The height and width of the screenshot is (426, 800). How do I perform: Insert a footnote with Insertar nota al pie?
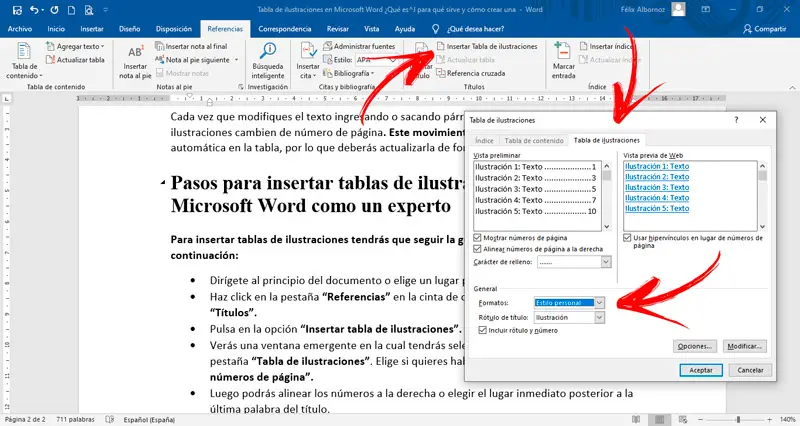click(135, 61)
